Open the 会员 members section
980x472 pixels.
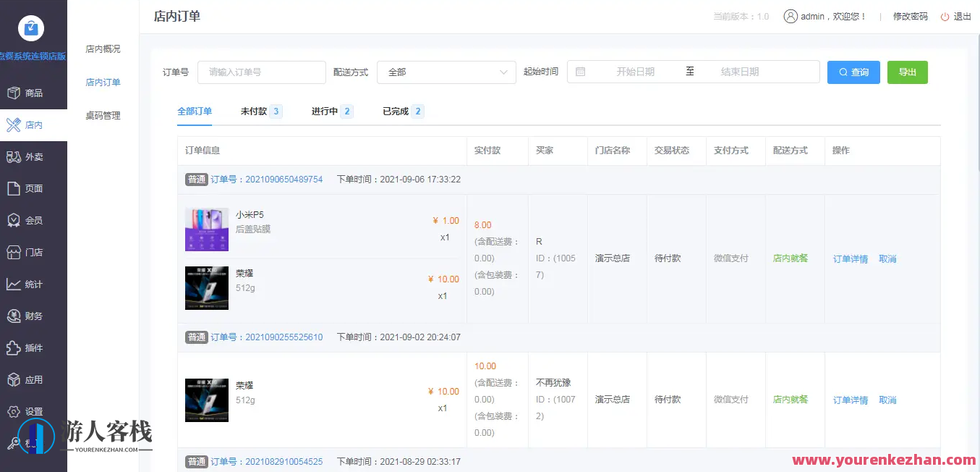pyautogui.click(x=33, y=220)
